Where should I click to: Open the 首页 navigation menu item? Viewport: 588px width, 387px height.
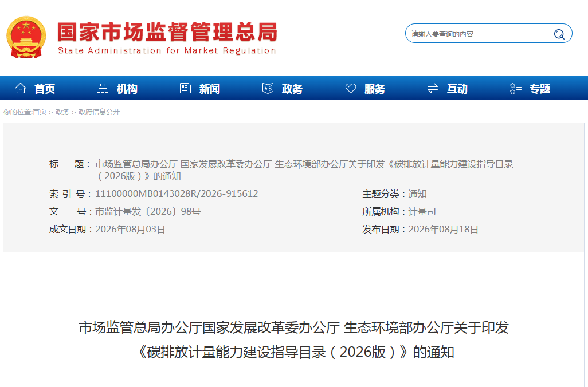click(45, 89)
